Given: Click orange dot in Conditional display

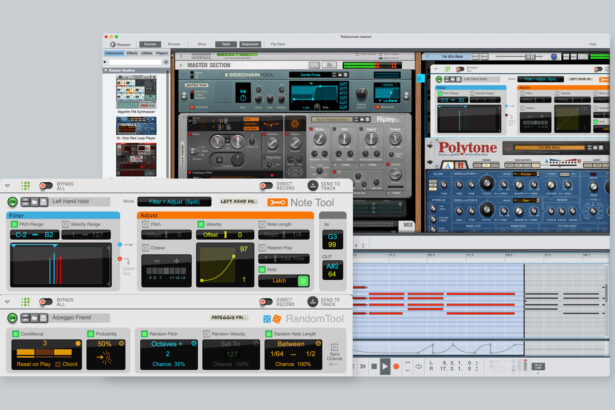Looking at the screenshot, I should 78,343.
